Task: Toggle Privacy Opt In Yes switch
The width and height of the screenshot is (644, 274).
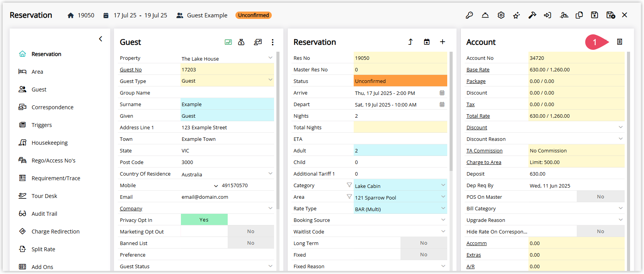Action: coord(204,220)
